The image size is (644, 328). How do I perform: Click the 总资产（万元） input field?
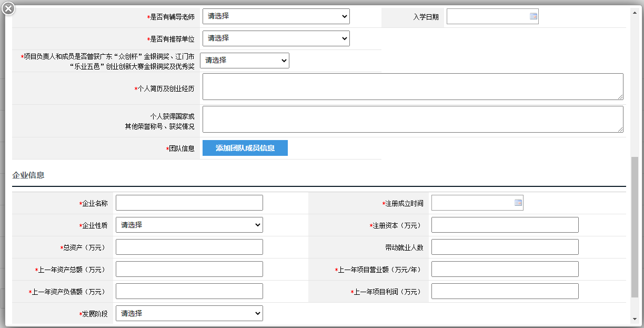pyautogui.click(x=189, y=247)
